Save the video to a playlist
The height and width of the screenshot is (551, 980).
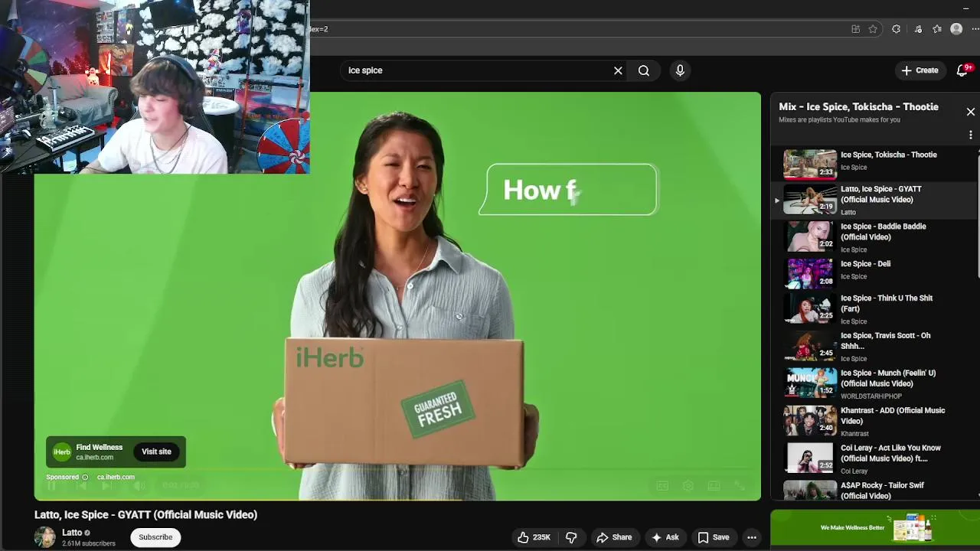point(714,537)
